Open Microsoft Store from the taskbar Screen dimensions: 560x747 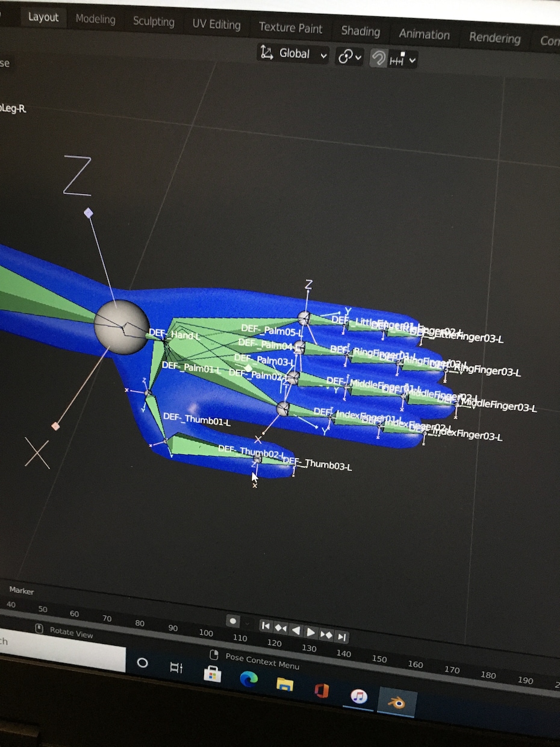212,673
